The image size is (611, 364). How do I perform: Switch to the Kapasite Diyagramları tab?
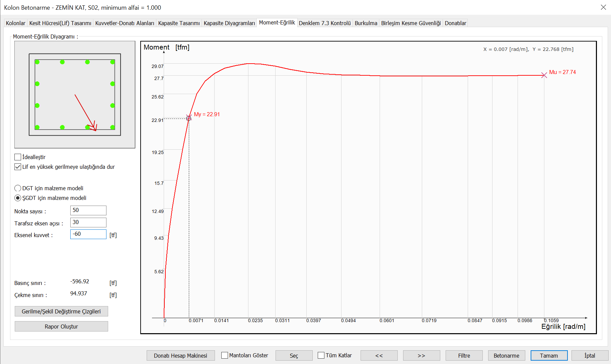(229, 23)
